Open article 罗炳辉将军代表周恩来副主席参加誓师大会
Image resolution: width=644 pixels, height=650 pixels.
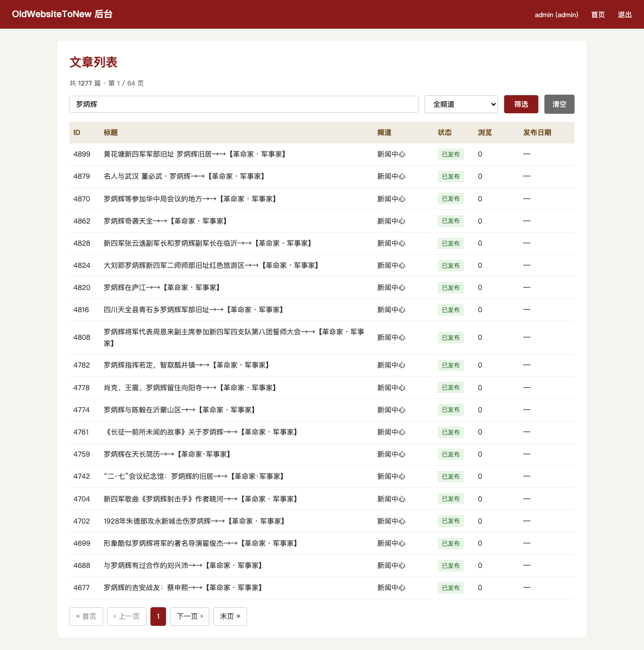234,337
